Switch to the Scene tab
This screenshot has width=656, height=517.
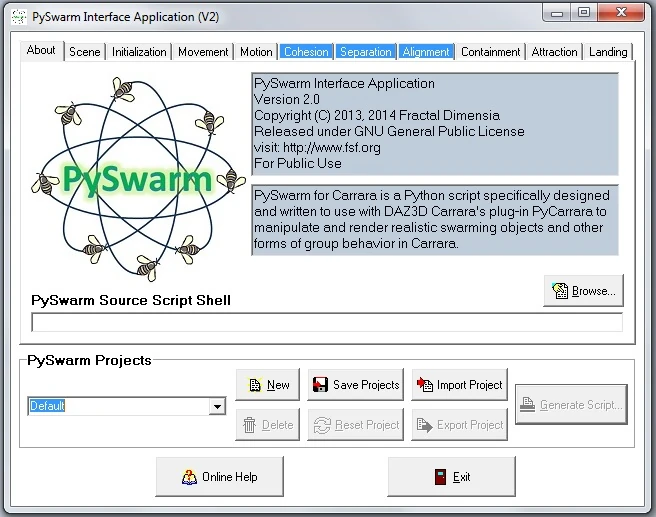coord(85,52)
